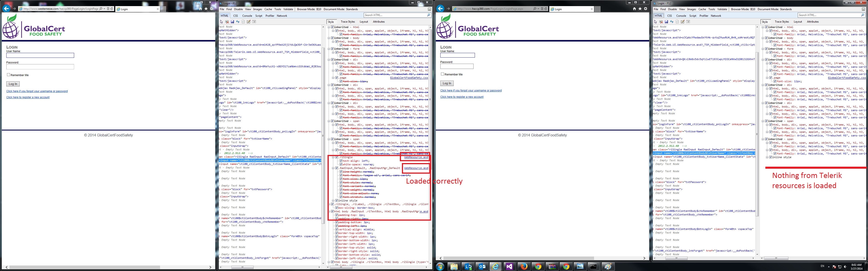Screen dimensions: 868x271
Task: Open WebResource.axd link beside .riSingle rule
Action: click(416, 157)
